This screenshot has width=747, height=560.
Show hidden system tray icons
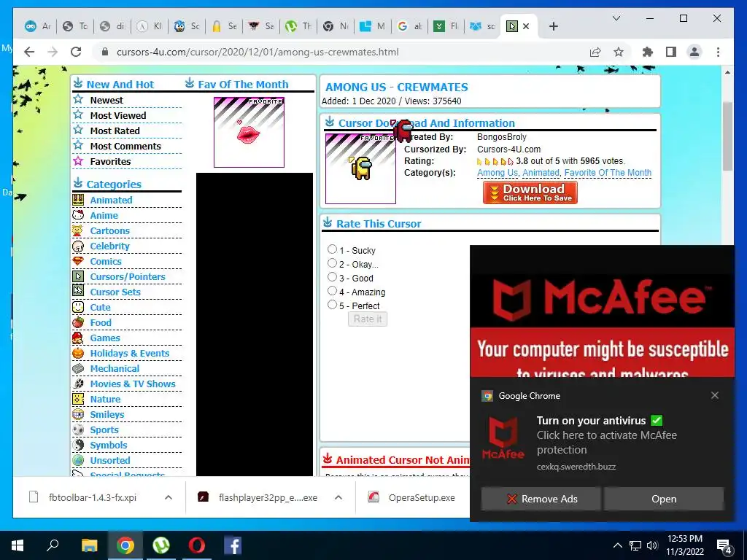pyautogui.click(x=617, y=545)
